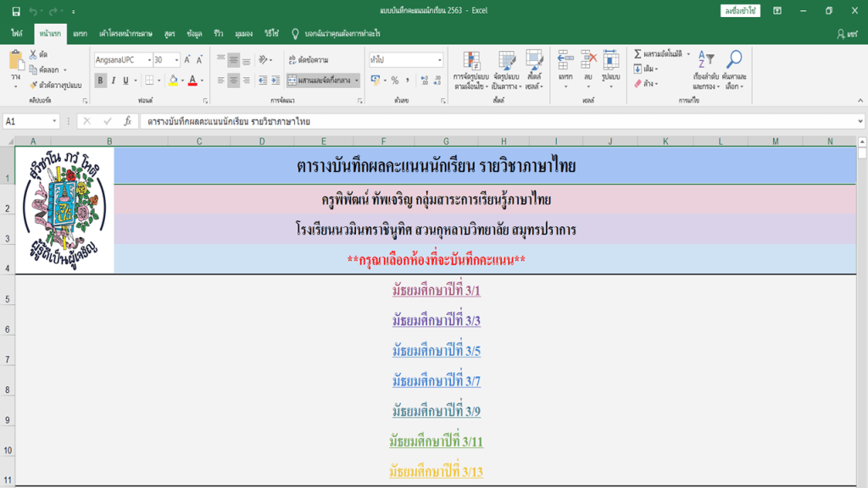Click the Percent Style icon
The image size is (868, 488).
click(395, 80)
